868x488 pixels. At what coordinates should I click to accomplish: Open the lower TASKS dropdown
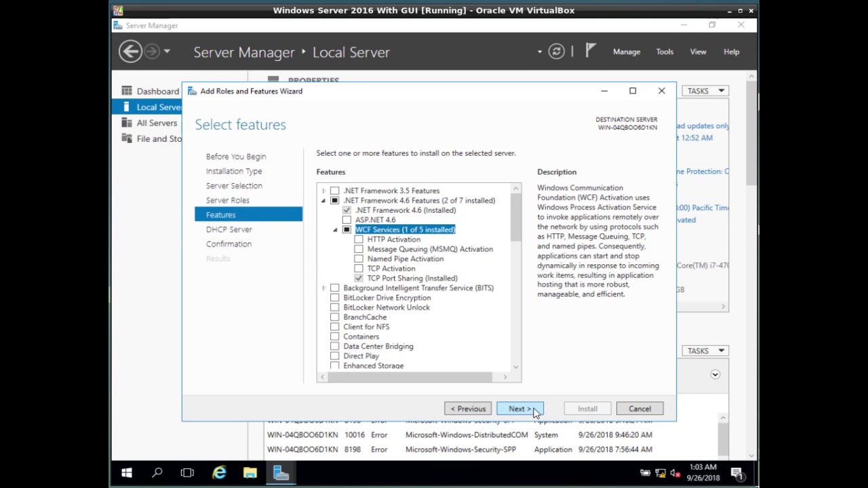[x=705, y=350]
